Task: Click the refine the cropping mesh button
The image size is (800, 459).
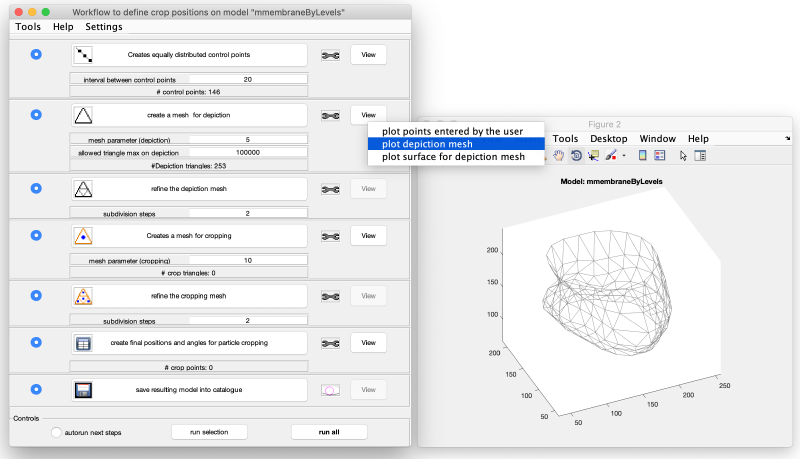Action: [189, 296]
